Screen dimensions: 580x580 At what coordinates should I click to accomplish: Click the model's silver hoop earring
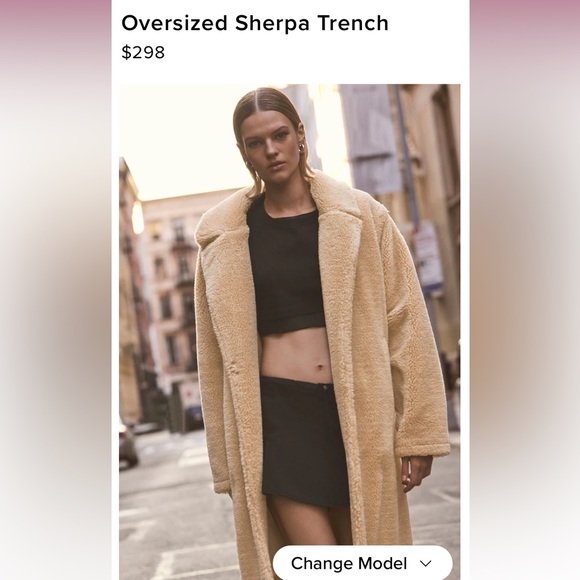pos(301,148)
